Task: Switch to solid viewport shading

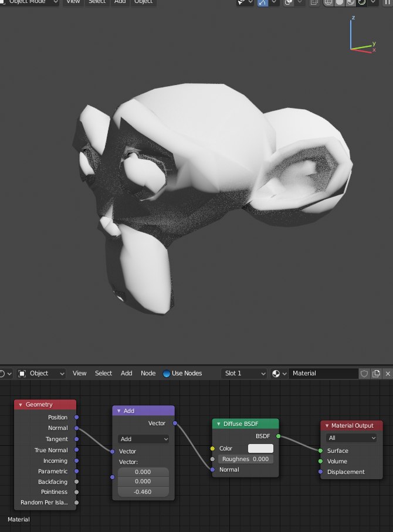Action: pos(339,2)
